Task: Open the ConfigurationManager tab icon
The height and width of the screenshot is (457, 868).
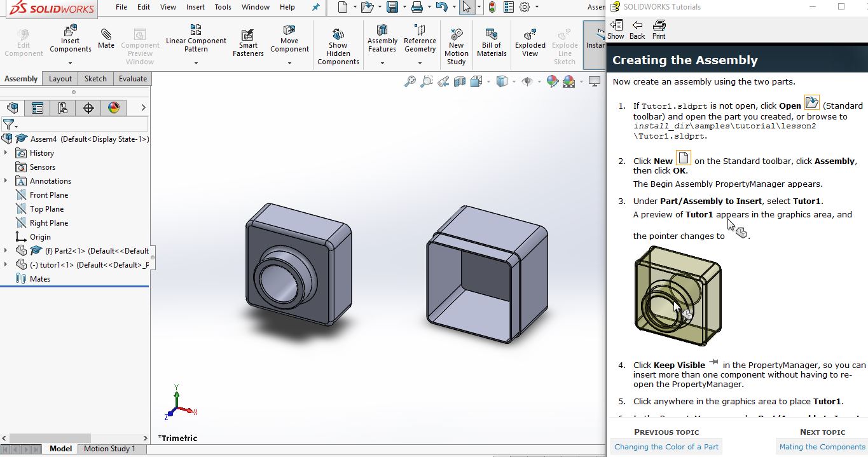Action: [x=62, y=108]
